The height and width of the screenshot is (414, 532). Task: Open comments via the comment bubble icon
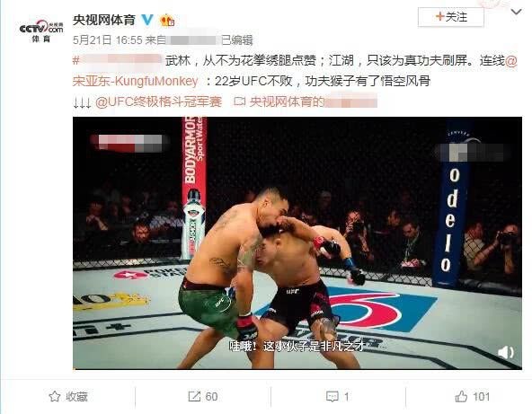pyautogui.click(x=332, y=396)
